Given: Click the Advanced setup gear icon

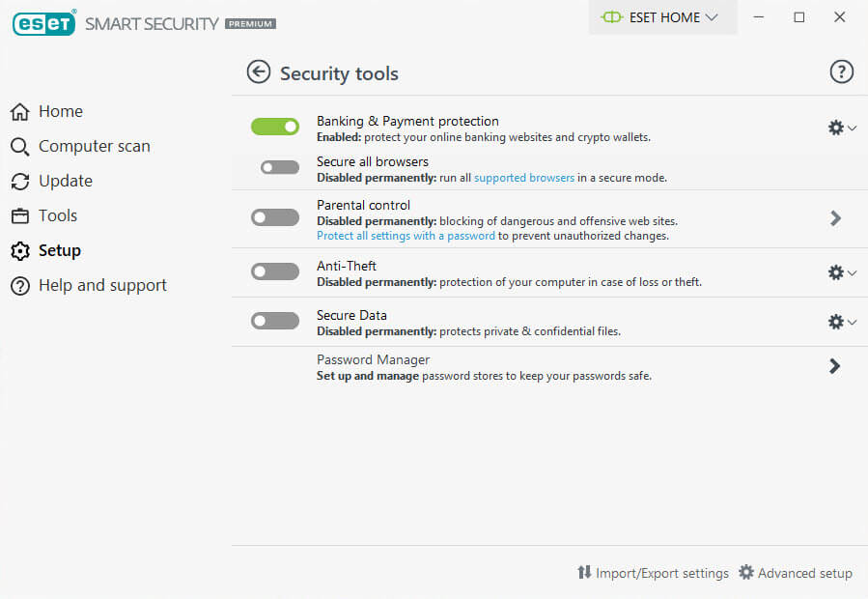Looking at the screenshot, I should coord(746,572).
